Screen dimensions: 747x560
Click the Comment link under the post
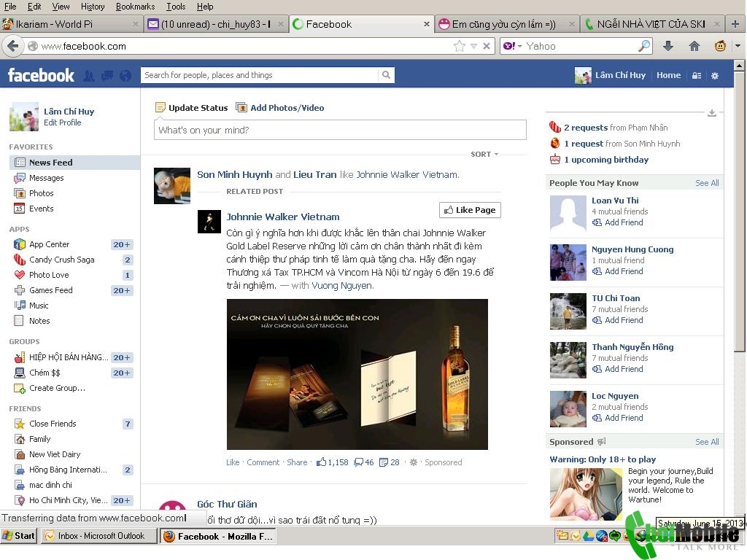pos(263,462)
